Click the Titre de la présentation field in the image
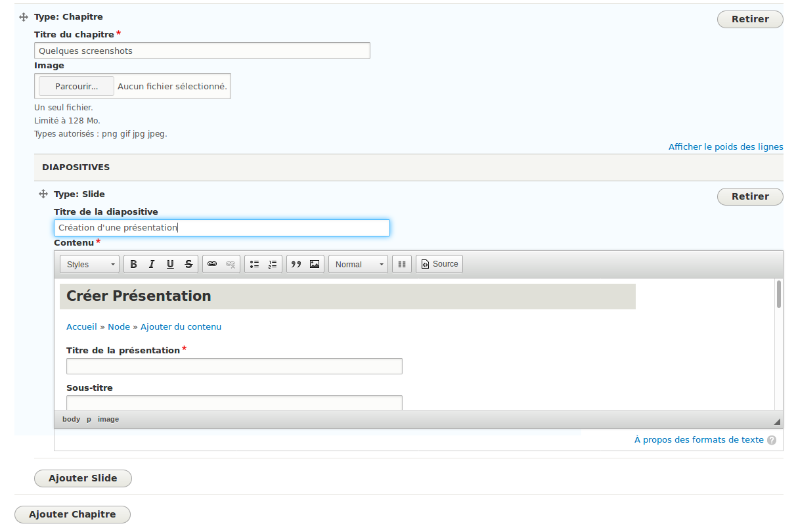This screenshot has width=796, height=532. (234, 366)
